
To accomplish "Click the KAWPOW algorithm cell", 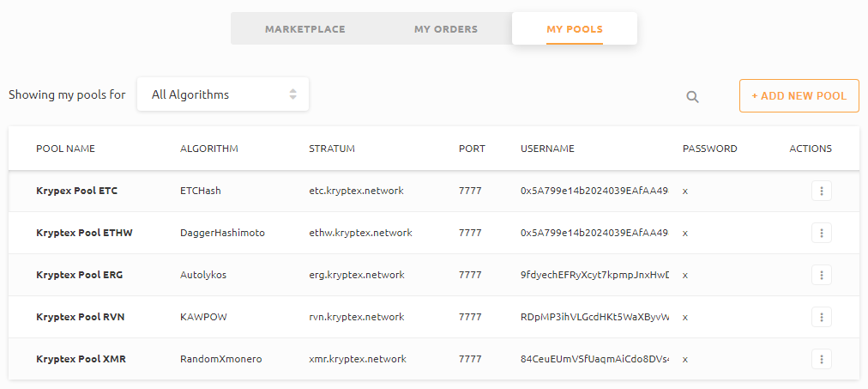I will (204, 317).
